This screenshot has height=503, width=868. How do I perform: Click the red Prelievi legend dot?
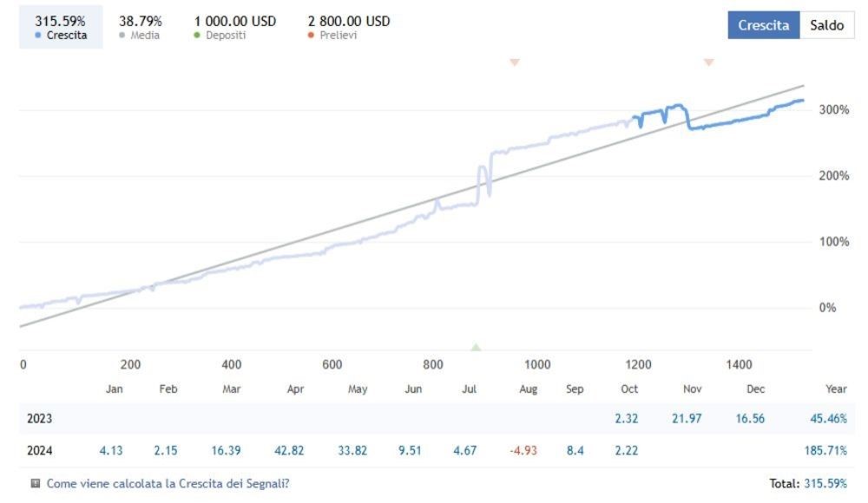(311, 35)
